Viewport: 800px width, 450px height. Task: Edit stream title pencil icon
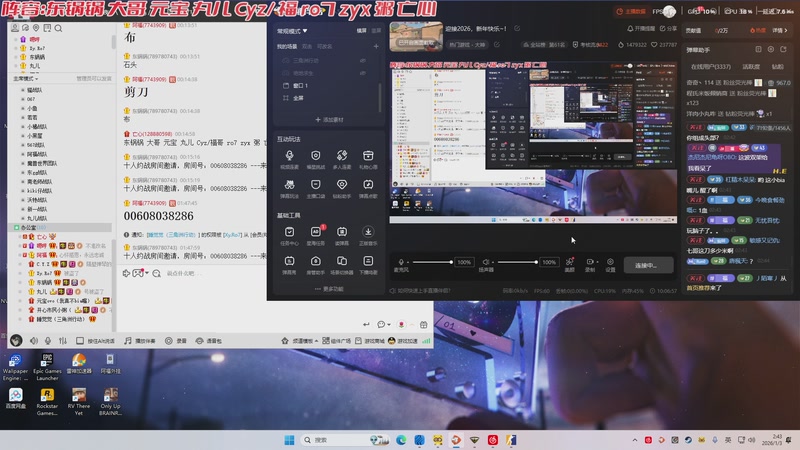517,29
